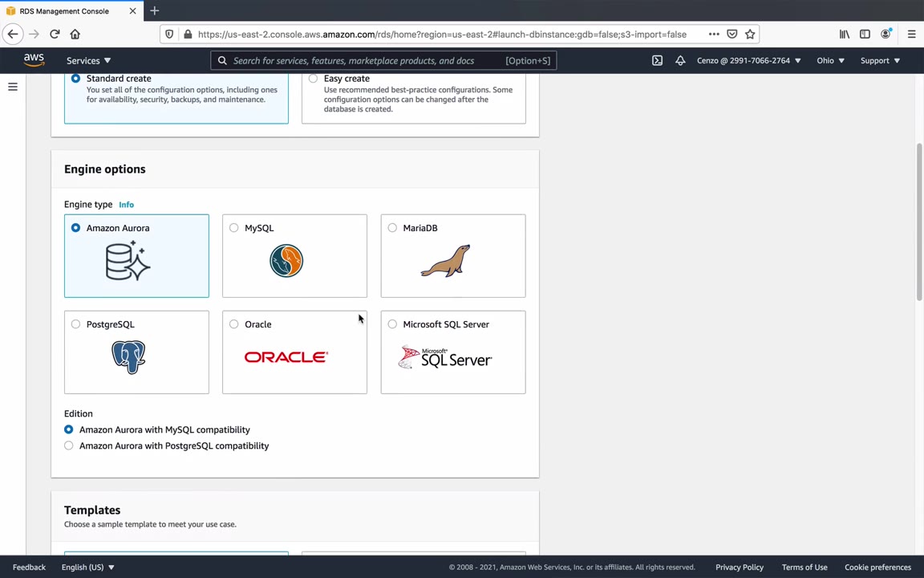
Task: Click the Engine type Info link
Action: point(126,205)
